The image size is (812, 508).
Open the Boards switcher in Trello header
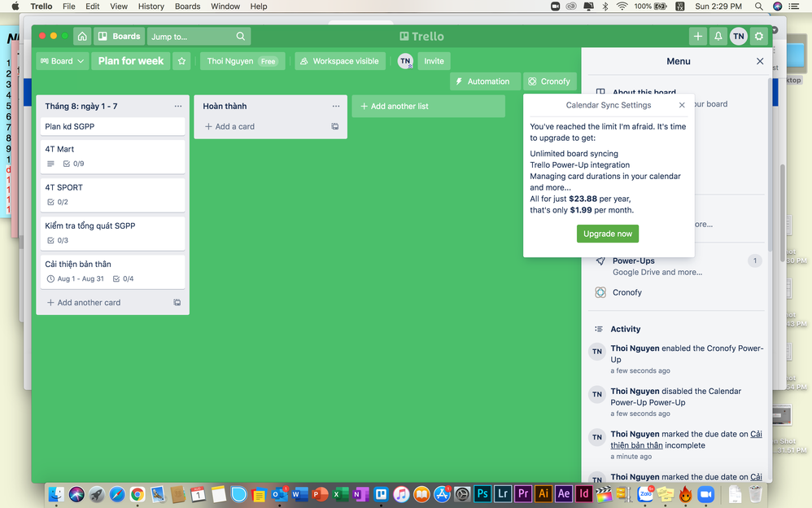(120, 37)
